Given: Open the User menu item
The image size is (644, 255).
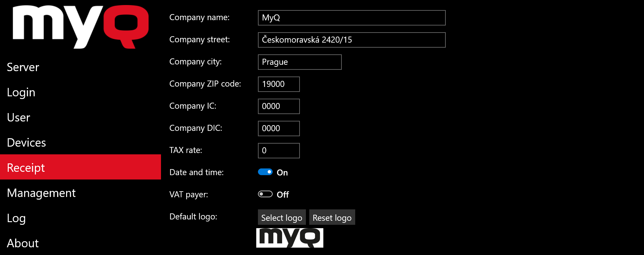Looking at the screenshot, I should [18, 117].
